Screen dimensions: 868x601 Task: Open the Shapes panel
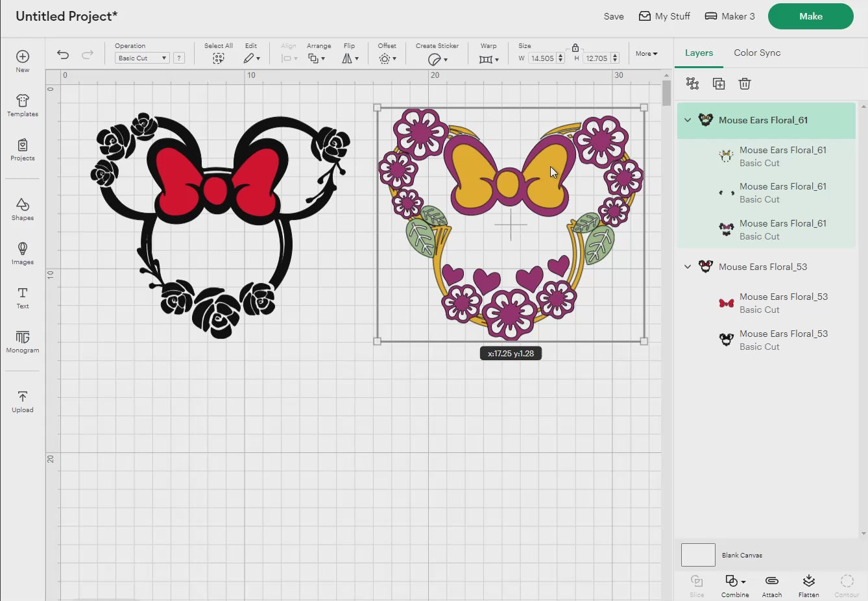click(23, 209)
